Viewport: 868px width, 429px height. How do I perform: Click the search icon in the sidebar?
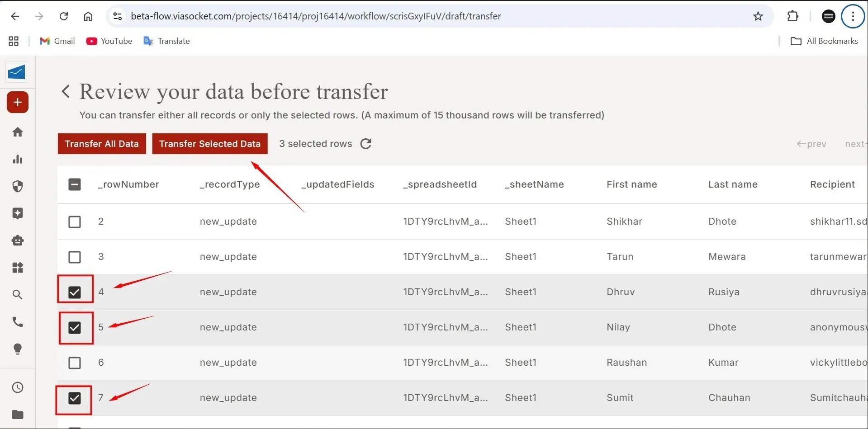[17, 295]
